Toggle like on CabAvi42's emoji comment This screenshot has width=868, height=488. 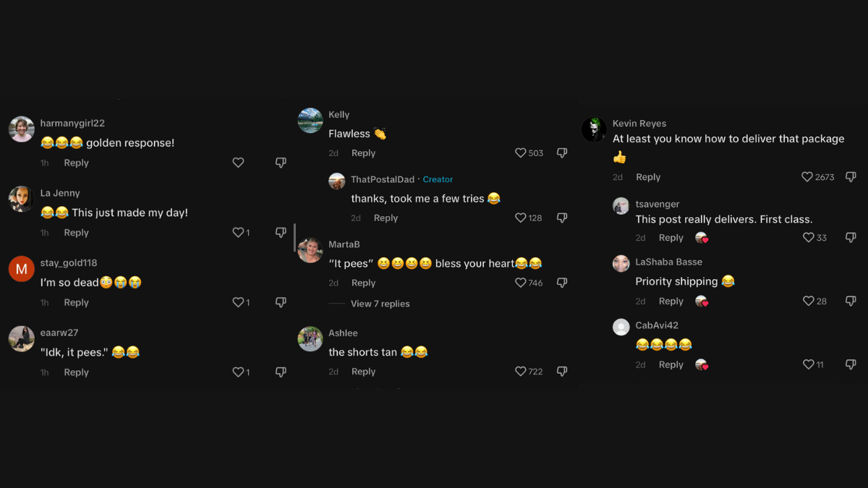click(x=809, y=365)
